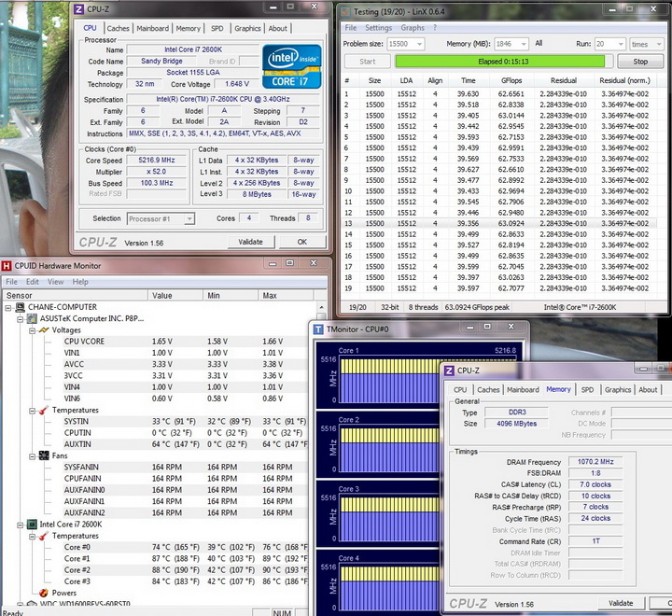The width and height of the screenshot is (672, 616).
Task: Click the CPUID Hardware Monitor red H icon
Action: (7, 266)
